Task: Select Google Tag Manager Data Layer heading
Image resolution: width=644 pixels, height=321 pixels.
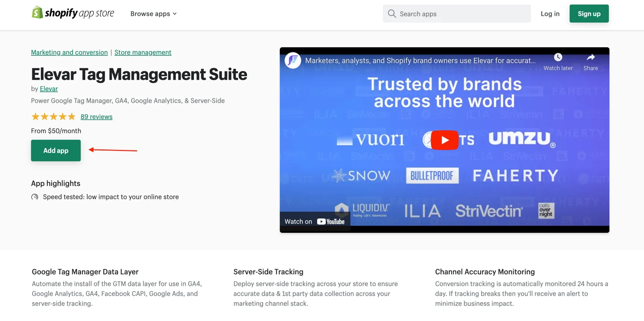Action: 85,272
